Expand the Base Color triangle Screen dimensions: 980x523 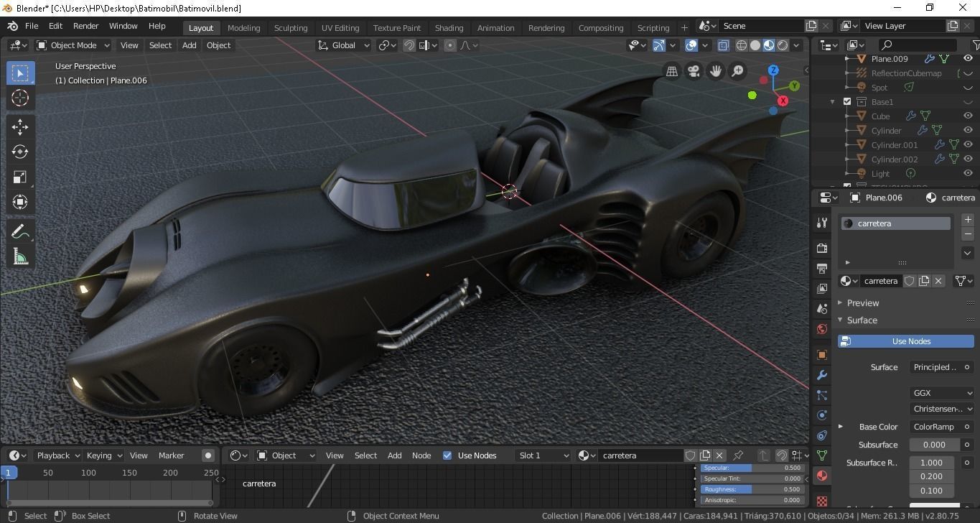point(841,427)
